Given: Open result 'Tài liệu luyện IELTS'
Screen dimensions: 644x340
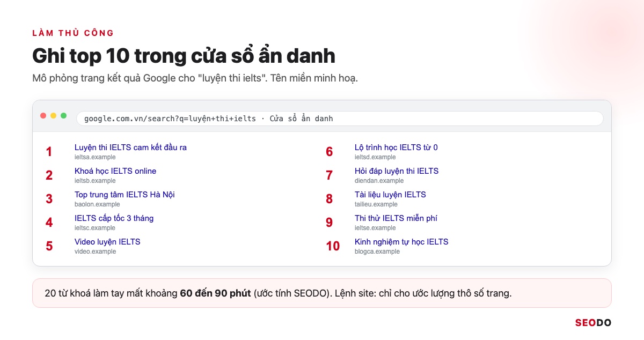Looking at the screenshot, I should click(x=390, y=195).
